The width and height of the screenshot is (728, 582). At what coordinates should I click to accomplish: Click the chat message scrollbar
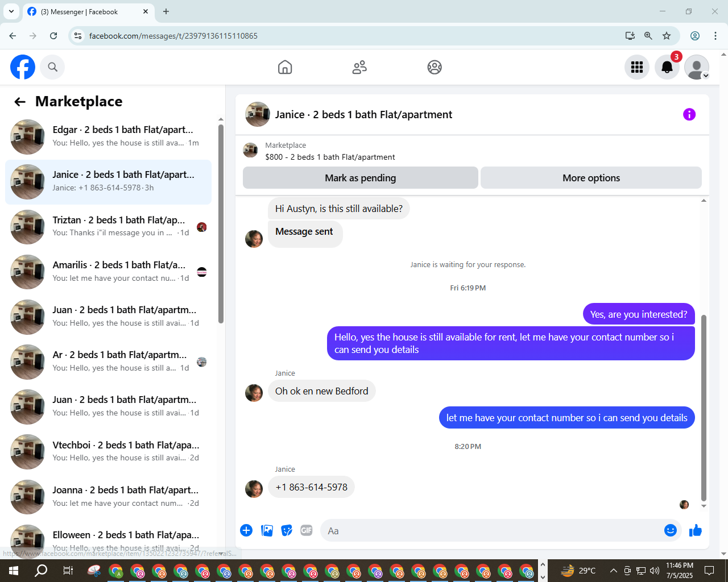(704, 408)
